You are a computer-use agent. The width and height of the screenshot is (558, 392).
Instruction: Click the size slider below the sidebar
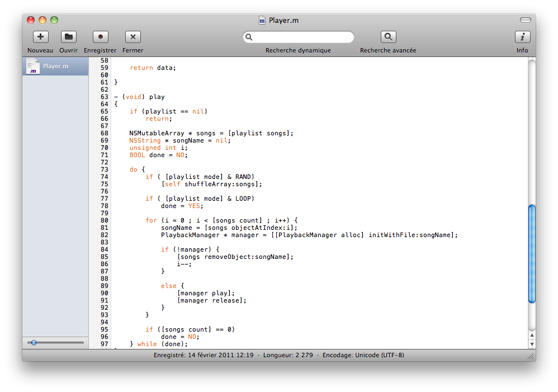pyautogui.click(x=34, y=342)
